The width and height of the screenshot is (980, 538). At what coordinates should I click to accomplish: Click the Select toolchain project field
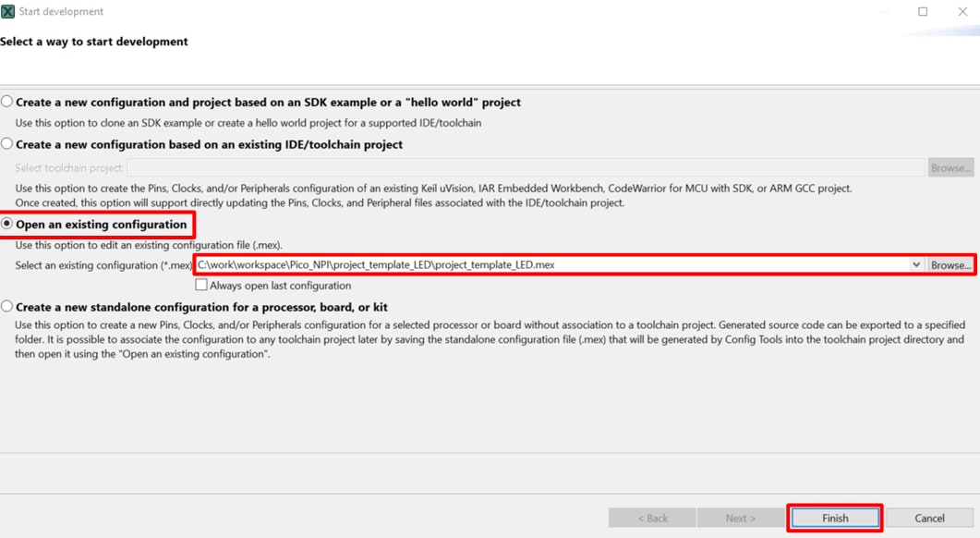click(x=525, y=168)
